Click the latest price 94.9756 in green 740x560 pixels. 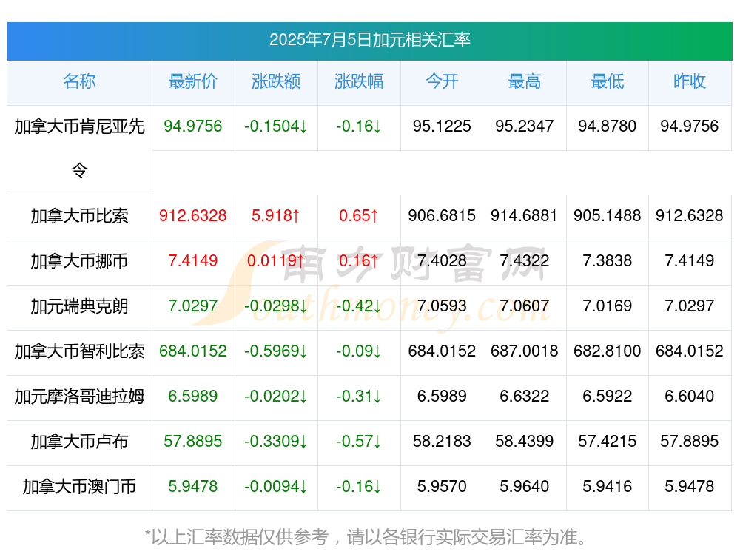[193, 126]
